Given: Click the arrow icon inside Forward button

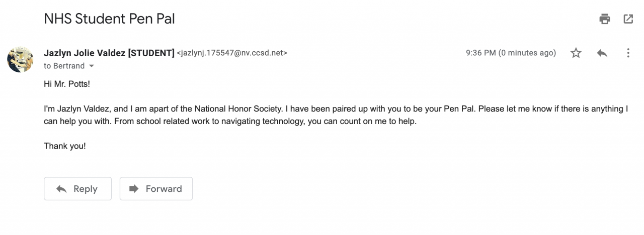Looking at the screenshot, I should coord(134,189).
